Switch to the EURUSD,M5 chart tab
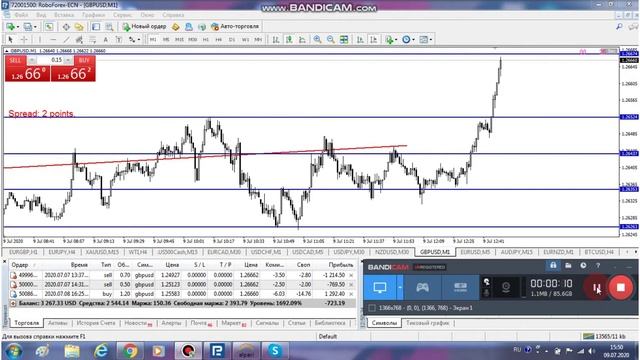 point(475,252)
